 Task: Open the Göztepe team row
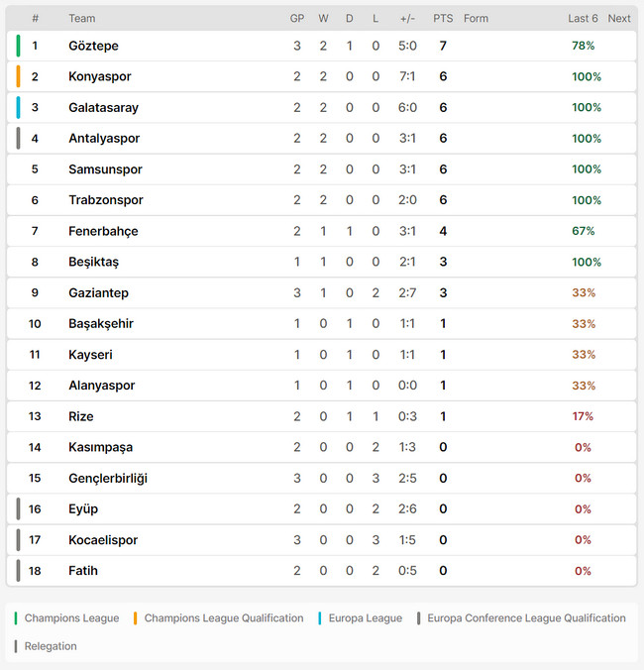pos(322,46)
